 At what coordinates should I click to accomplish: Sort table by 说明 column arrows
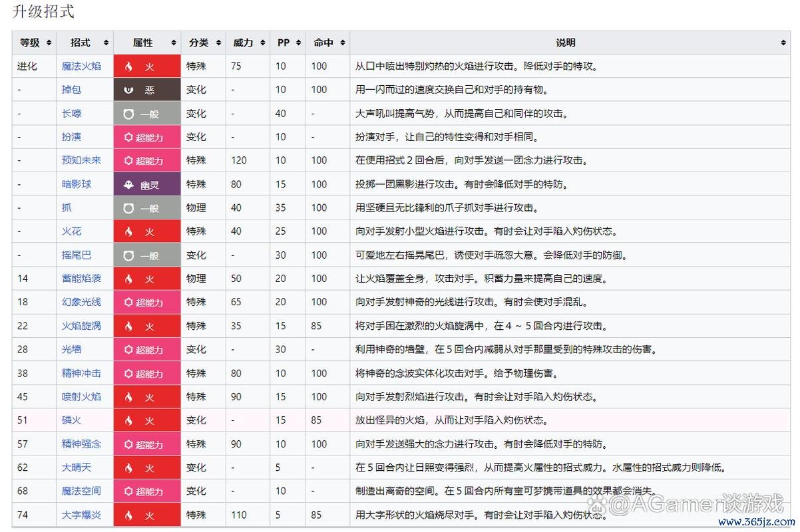(x=783, y=43)
